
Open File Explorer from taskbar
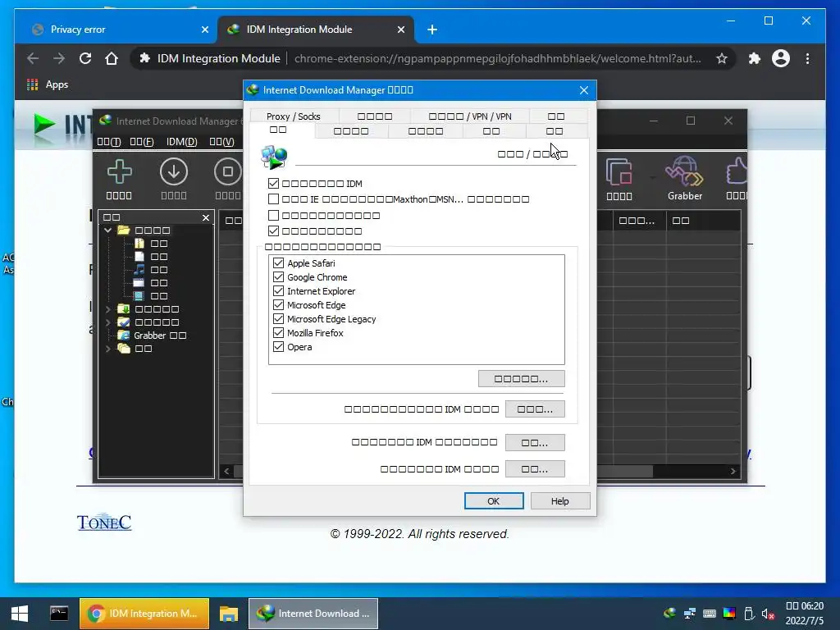tap(229, 614)
